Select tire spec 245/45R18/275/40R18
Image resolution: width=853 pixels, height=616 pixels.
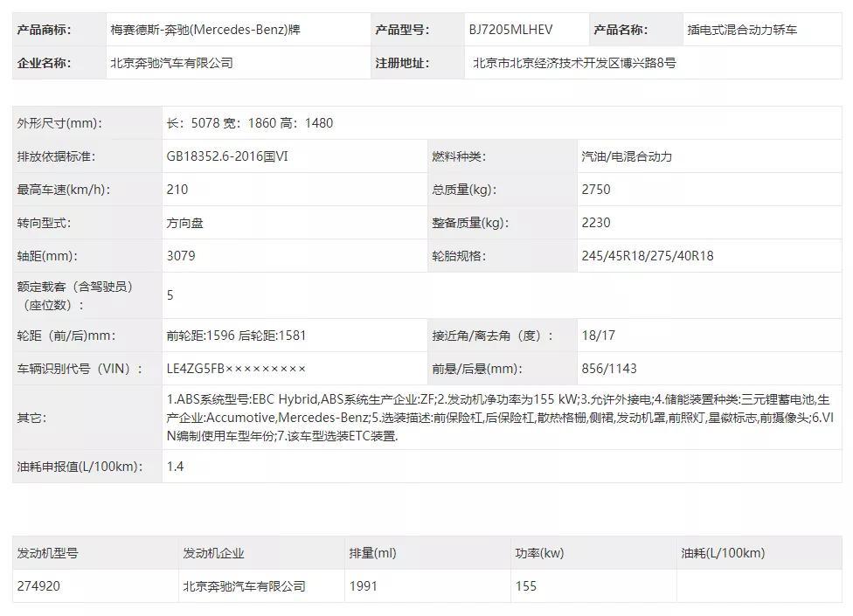tap(648, 255)
